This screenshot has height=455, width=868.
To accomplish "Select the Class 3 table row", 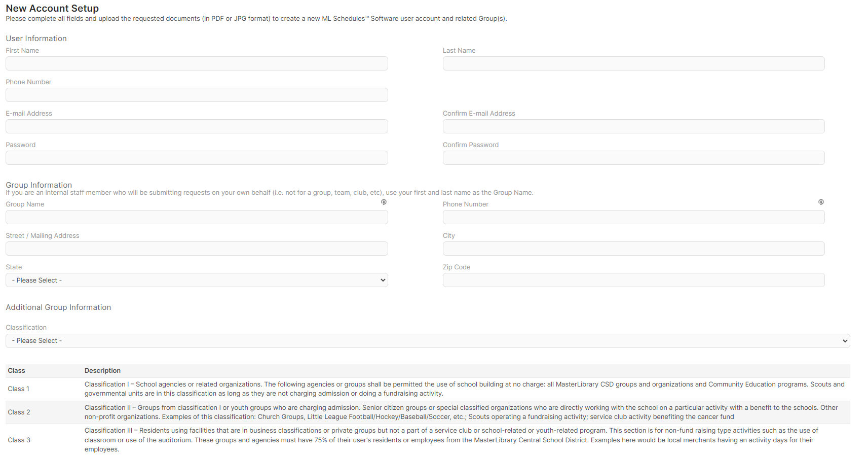I will tap(428, 440).
